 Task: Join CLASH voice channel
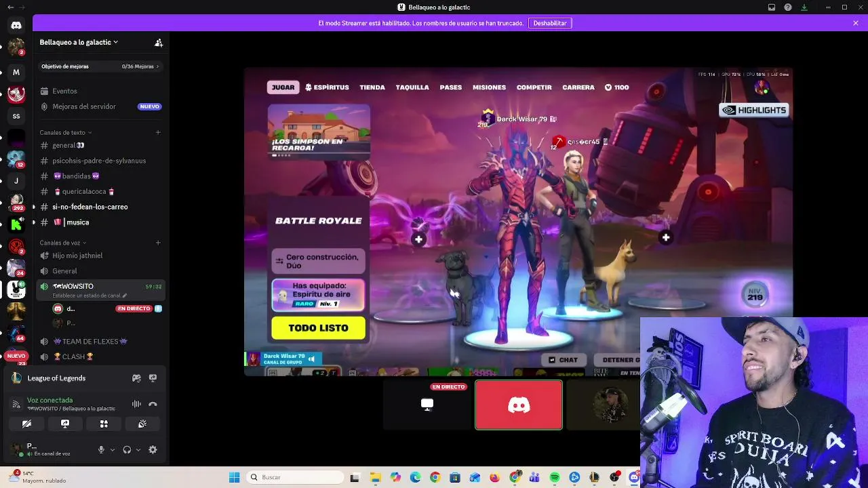[101, 357]
